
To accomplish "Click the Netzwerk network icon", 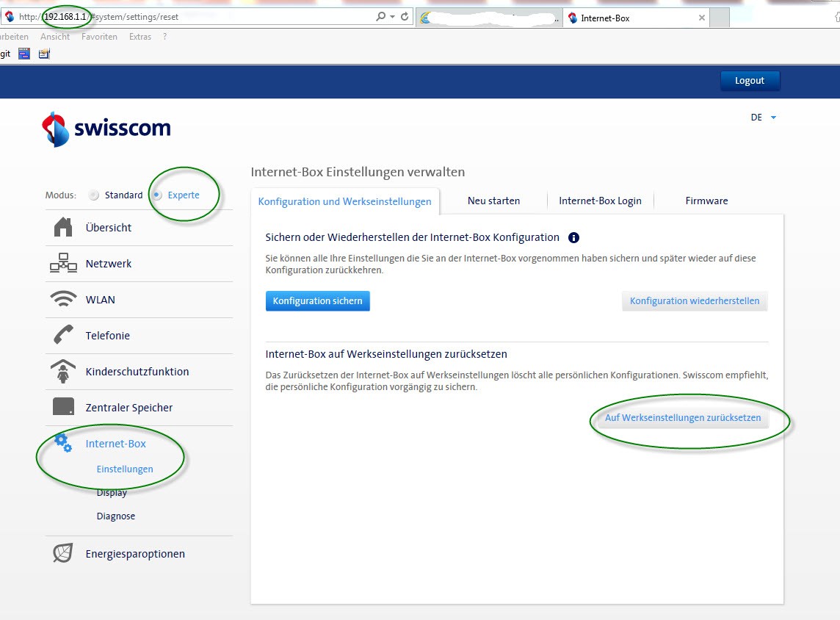I will click(63, 264).
